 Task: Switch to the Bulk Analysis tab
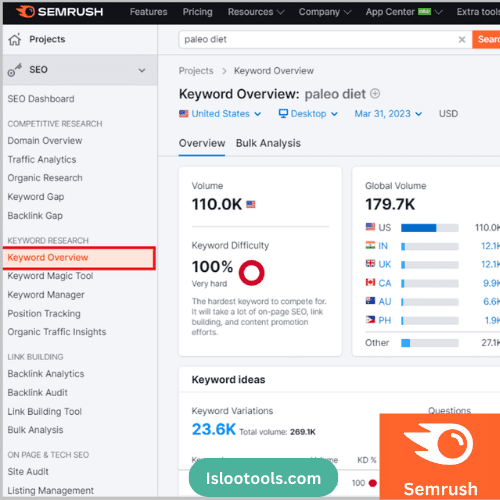pyautogui.click(x=268, y=143)
